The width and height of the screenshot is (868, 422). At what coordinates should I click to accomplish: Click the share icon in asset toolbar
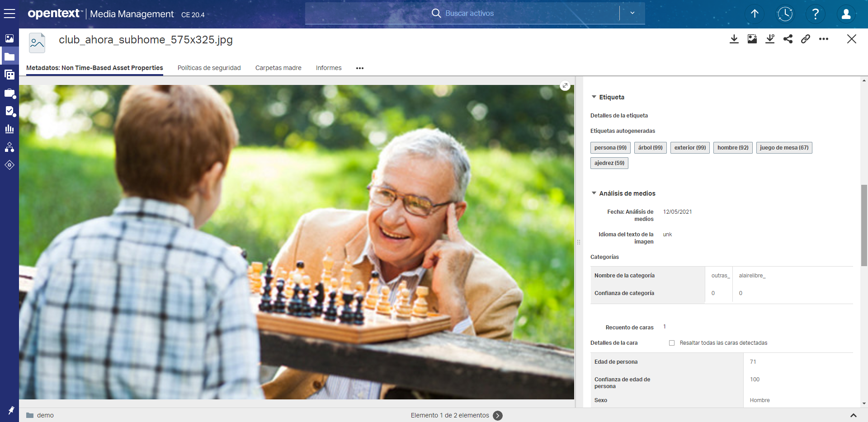point(788,39)
